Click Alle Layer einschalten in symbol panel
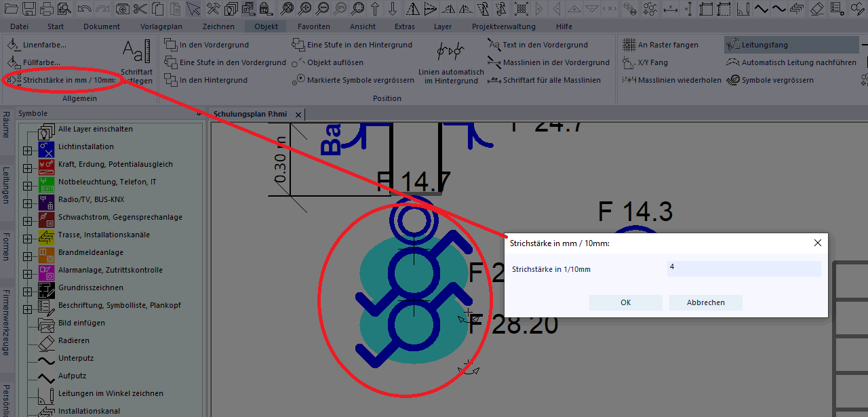The height and width of the screenshot is (417, 868). pos(95,129)
